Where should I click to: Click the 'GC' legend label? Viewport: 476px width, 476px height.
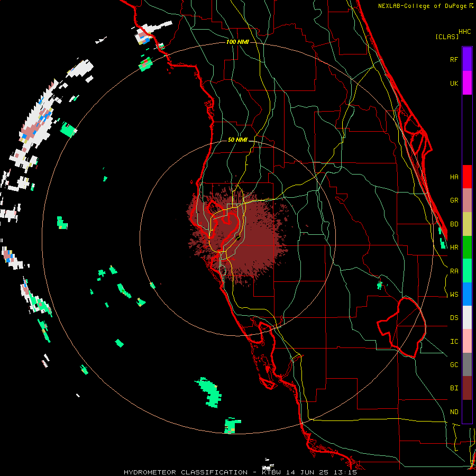(454, 365)
